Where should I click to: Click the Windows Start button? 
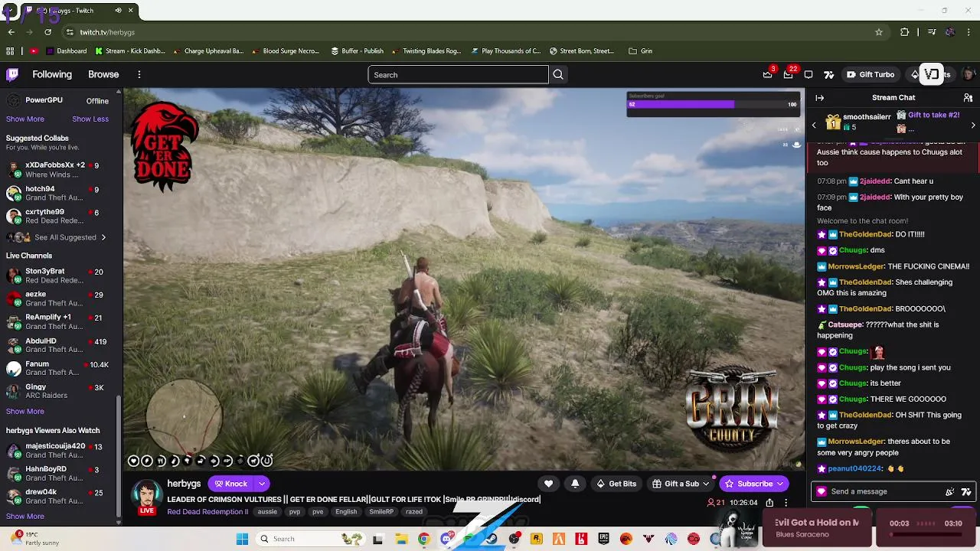(242, 539)
